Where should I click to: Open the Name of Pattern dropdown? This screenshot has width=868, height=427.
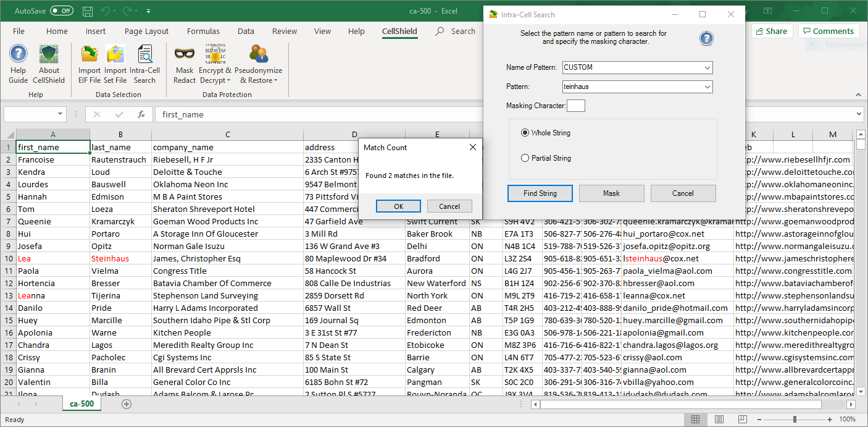[707, 68]
